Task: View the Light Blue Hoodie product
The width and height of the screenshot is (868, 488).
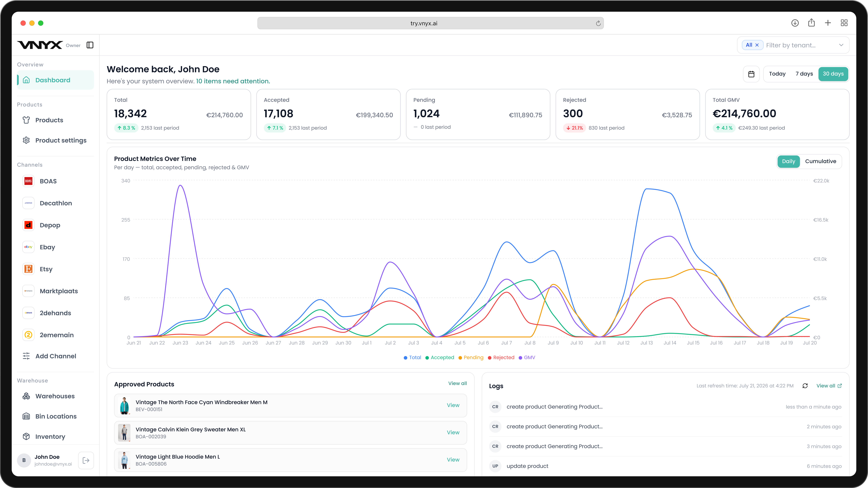Action: [453, 460]
